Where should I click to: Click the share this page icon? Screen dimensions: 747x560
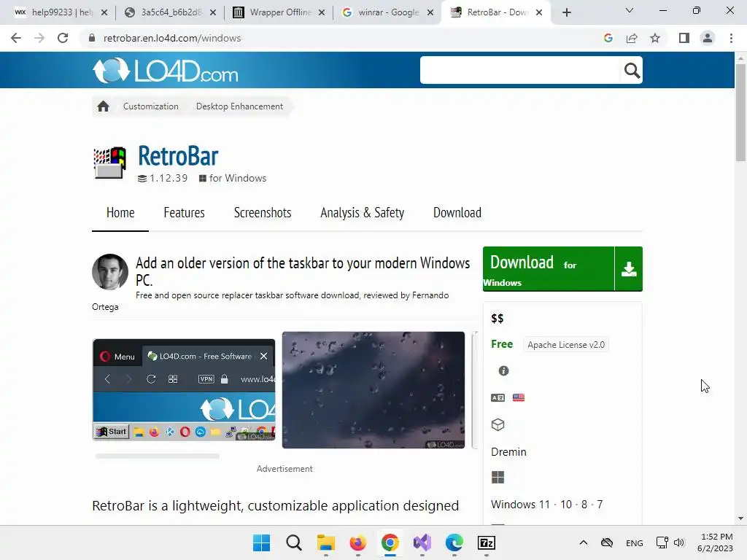click(x=632, y=38)
